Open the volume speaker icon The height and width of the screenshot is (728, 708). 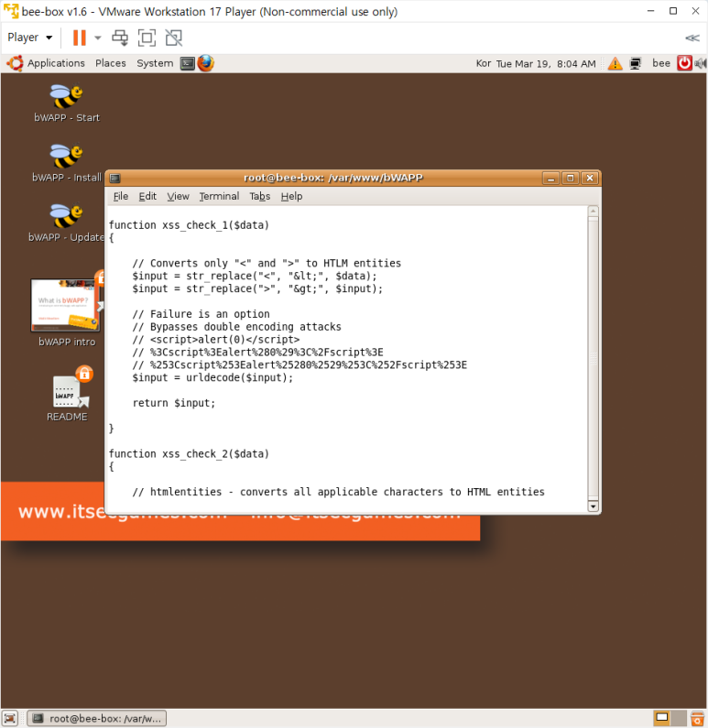(700, 63)
